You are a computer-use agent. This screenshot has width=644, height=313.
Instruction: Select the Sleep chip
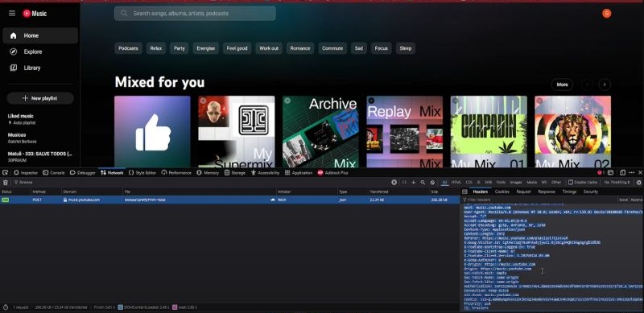[x=406, y=48]
